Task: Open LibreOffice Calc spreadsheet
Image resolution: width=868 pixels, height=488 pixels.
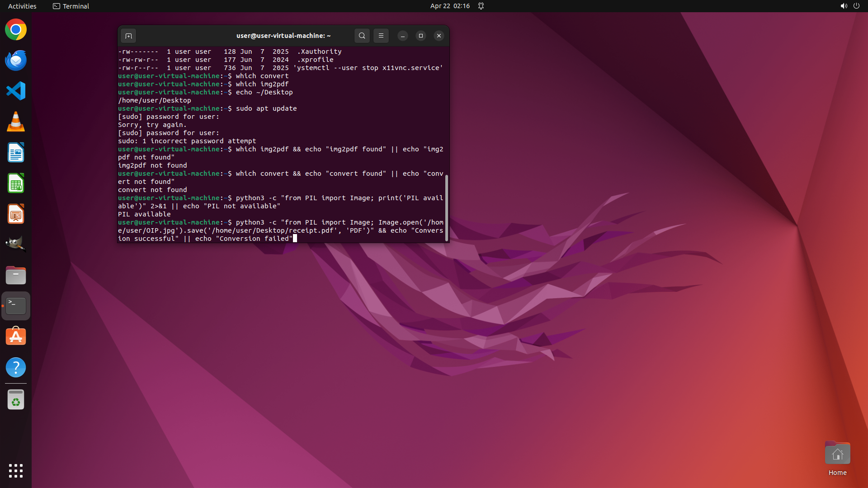Action: coord(16,183)
